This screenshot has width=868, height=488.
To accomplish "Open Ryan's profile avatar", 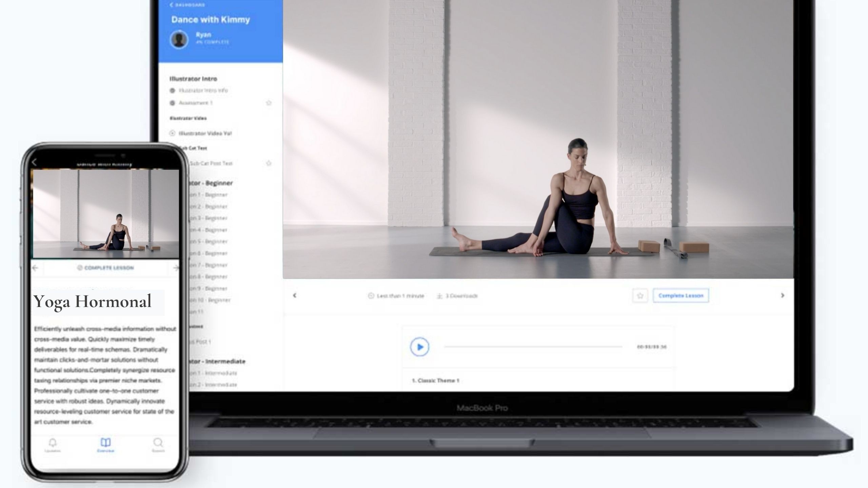I will point(179,40).
